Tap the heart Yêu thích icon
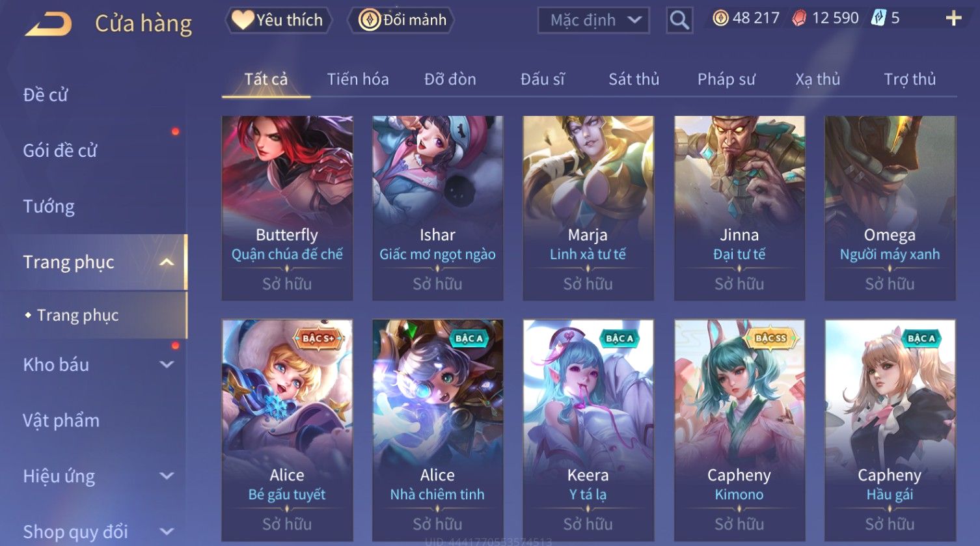 [x=243, y=20]
